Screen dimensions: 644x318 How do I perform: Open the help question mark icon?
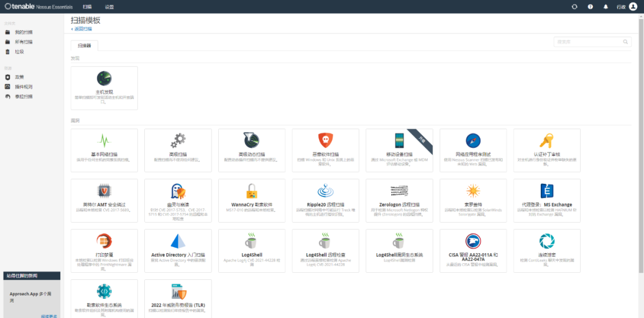pyautogui.click(x=590, y=7)
